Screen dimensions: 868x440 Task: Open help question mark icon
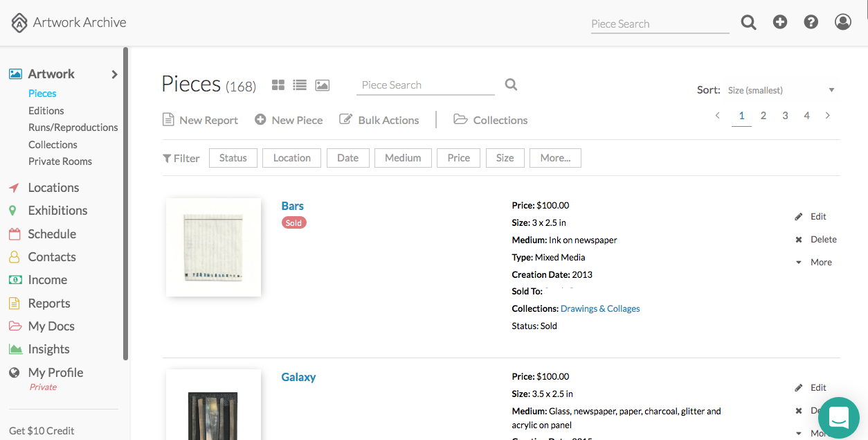pyautogui.click(x=811, y=22)
